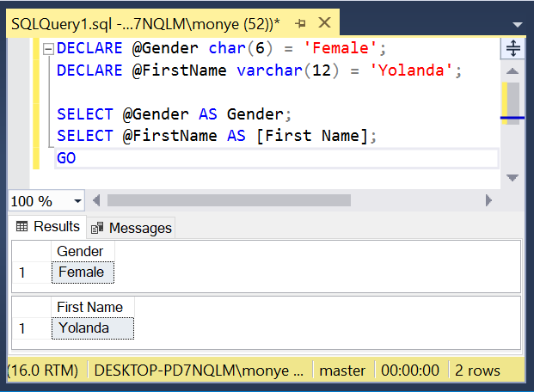This screenshot has width=534, height=392.
Task: Select row 1 header in Gender grid
Action: tap(32, 273)
